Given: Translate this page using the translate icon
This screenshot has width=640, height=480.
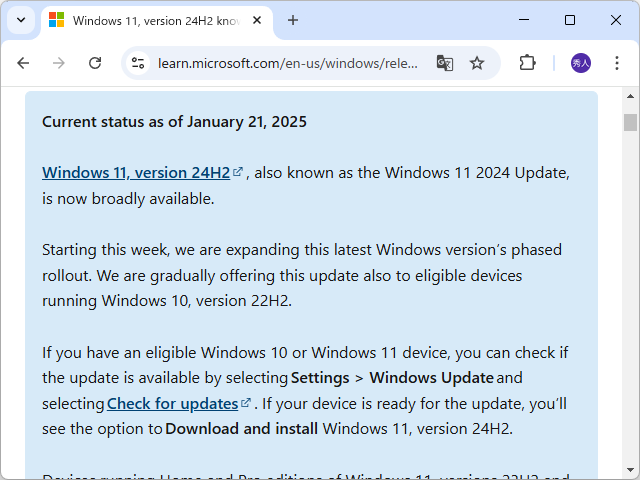Looking at the screenshot, I should (445, 63).
